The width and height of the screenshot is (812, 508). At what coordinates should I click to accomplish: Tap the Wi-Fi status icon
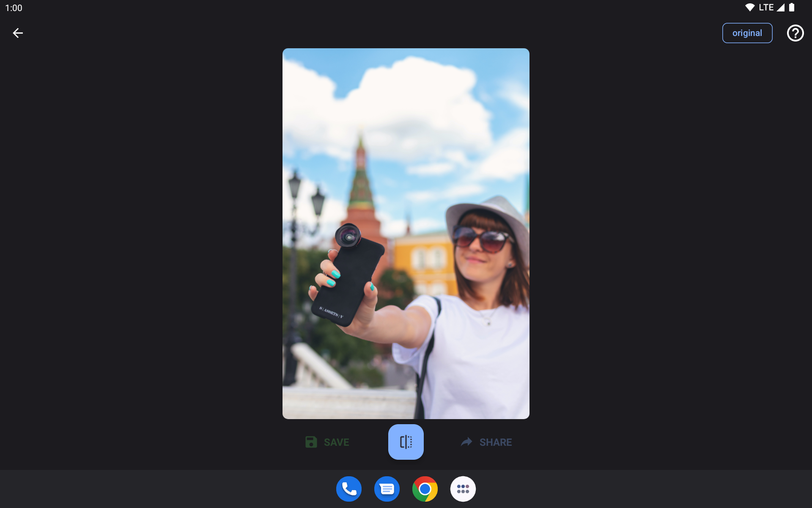[x=750, y=8]
